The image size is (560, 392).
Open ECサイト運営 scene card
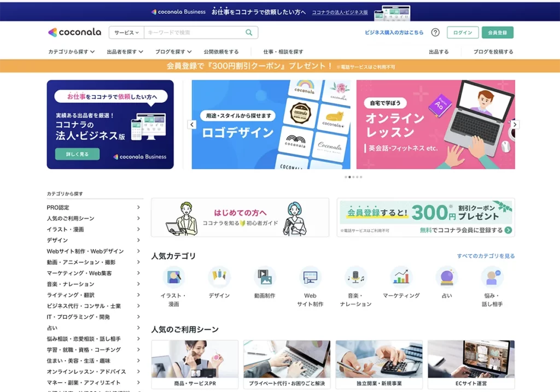click(x=471, y=365)
